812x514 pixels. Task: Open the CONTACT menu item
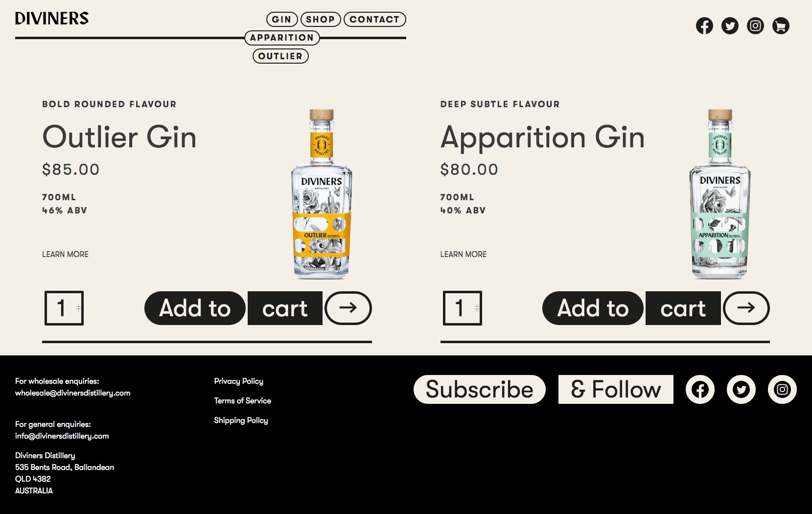click(x=375, y=20)
